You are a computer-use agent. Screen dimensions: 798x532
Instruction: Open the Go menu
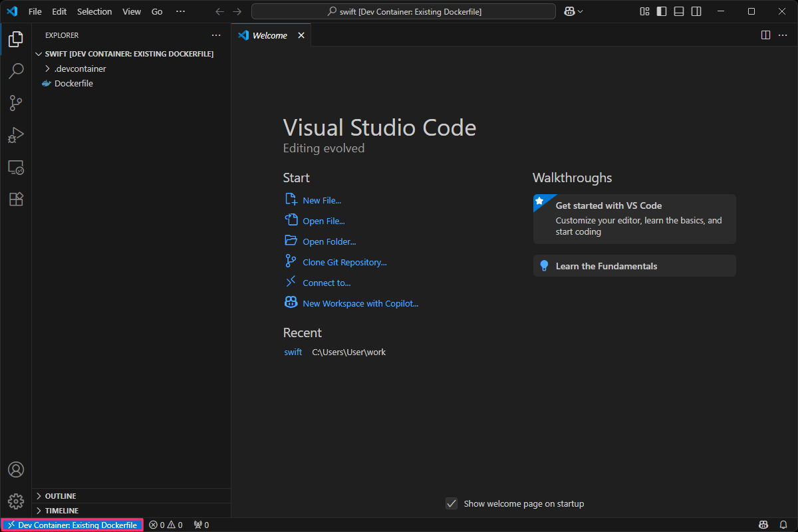click(x=157, y=11)
